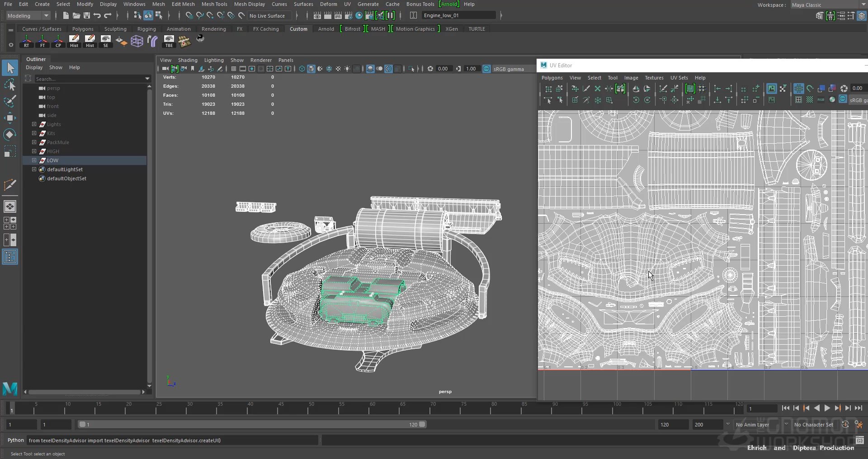Toggle the sRGB gamma color management button
The height and width of the screenshot is (459, 868).
pos(486,69)
